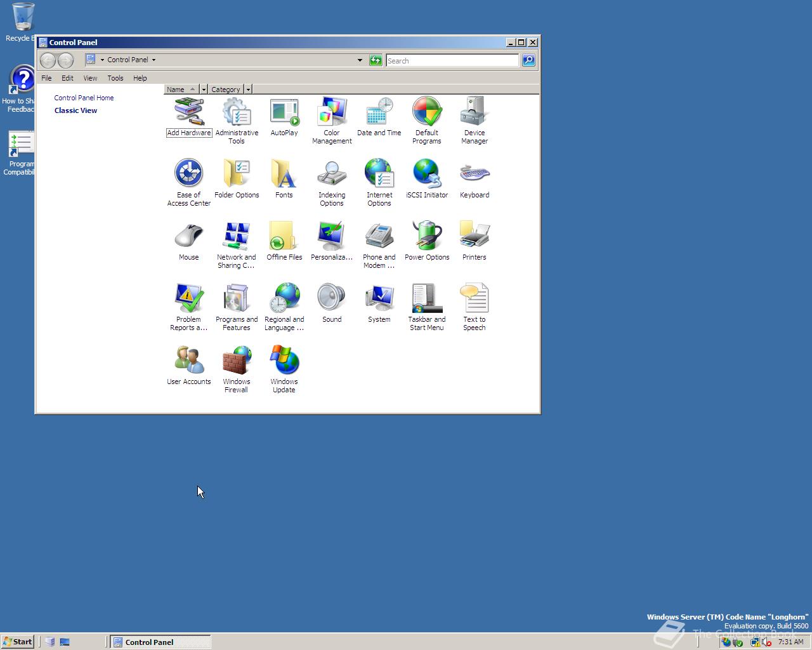Open Device Manager

pos(475,121)
